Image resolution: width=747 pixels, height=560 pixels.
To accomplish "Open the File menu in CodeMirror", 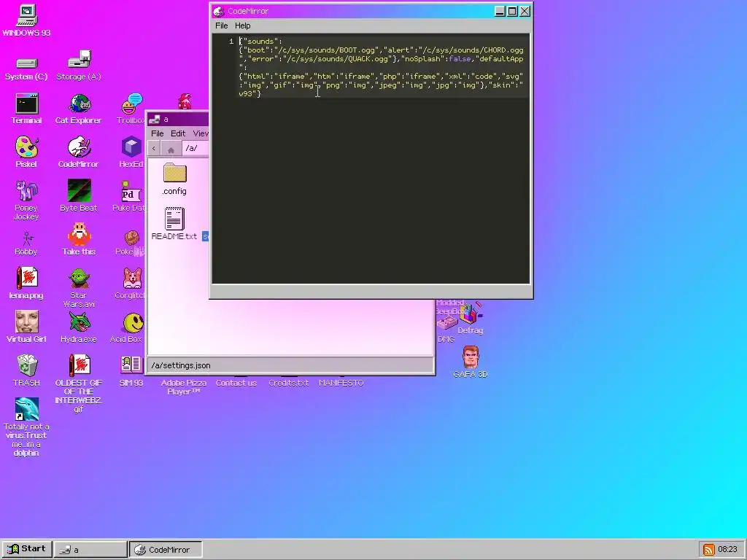I will point(222,26).
